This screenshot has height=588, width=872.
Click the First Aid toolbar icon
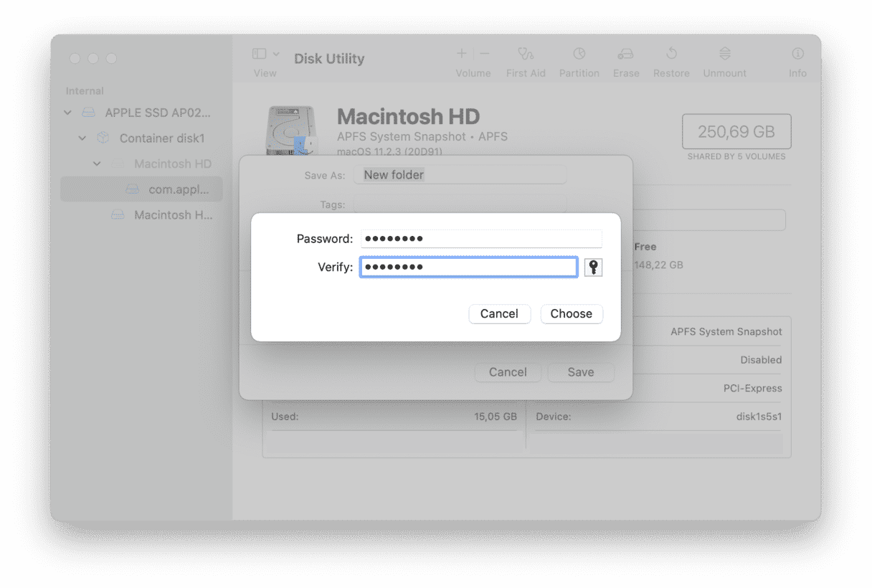(x=526, y=54)
